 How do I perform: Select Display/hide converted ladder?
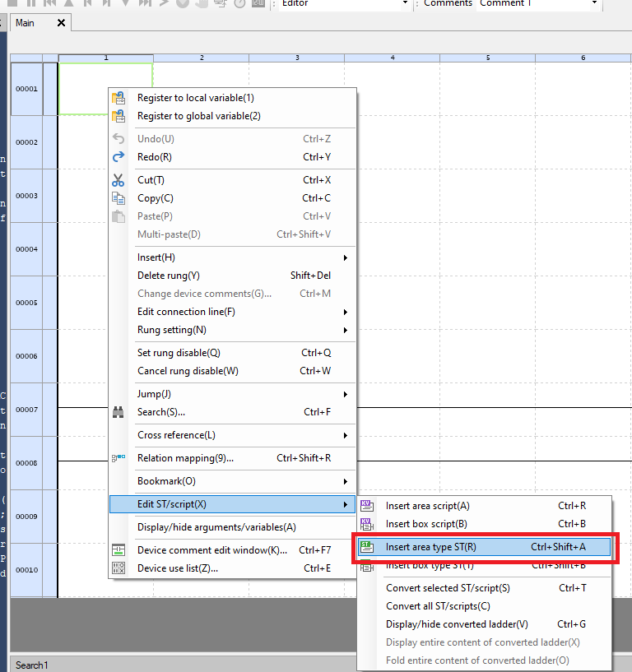(457, 624)
